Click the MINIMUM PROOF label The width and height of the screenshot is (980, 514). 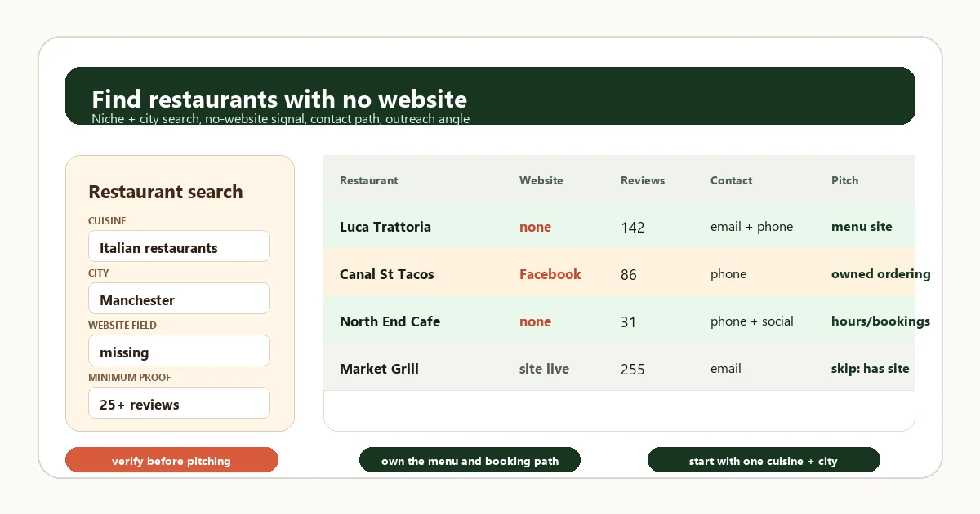(x=130, y=378)
